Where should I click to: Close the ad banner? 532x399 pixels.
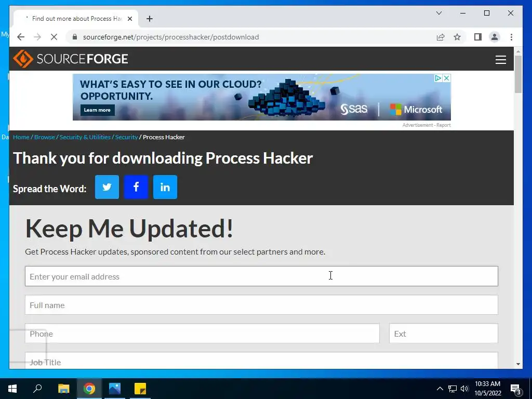[447, 78]
